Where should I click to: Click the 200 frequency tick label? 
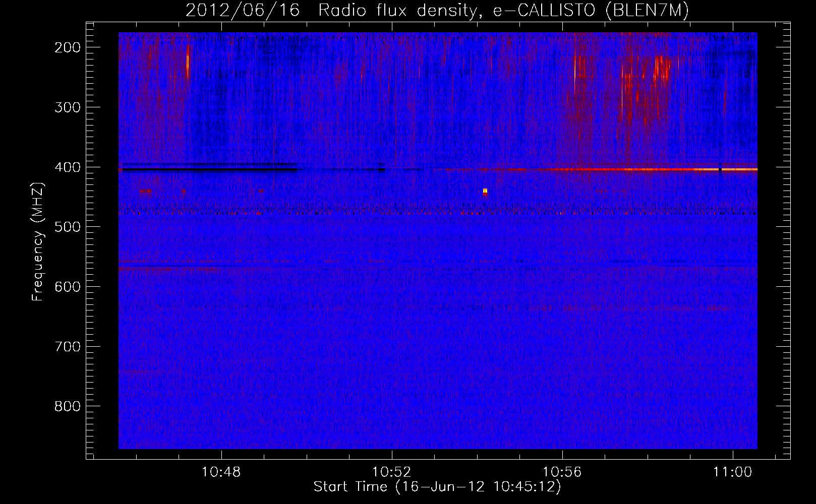[67, 47]
